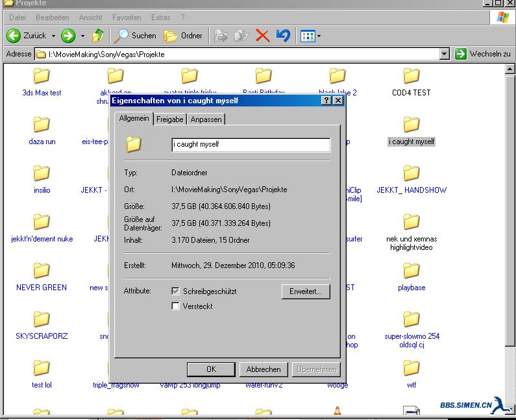Open the ? help menu
The width and height of the screenshot is (516, 420).
point(182,18)
